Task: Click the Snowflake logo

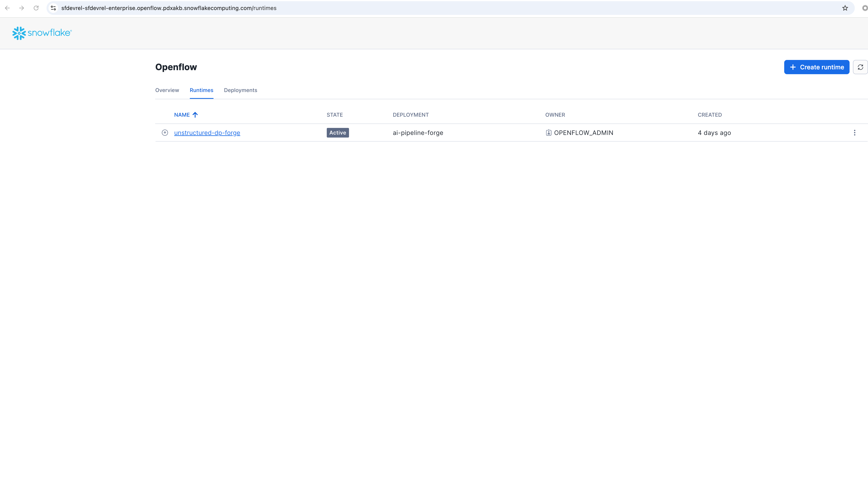Action: tap(42, 33)
